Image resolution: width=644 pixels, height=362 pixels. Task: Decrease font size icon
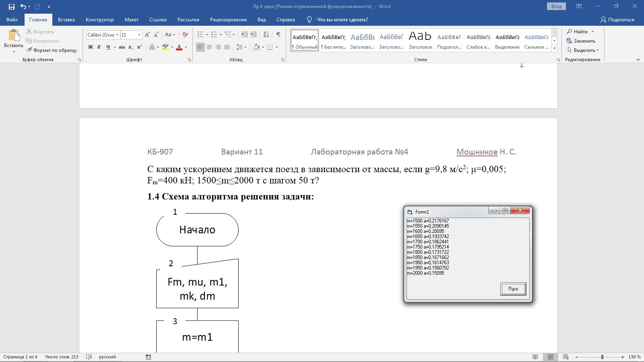point(156,35)
